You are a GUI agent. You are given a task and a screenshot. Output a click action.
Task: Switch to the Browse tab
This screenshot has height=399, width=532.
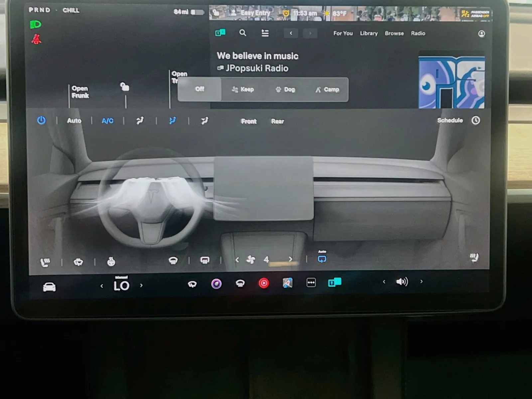(394, 33)
